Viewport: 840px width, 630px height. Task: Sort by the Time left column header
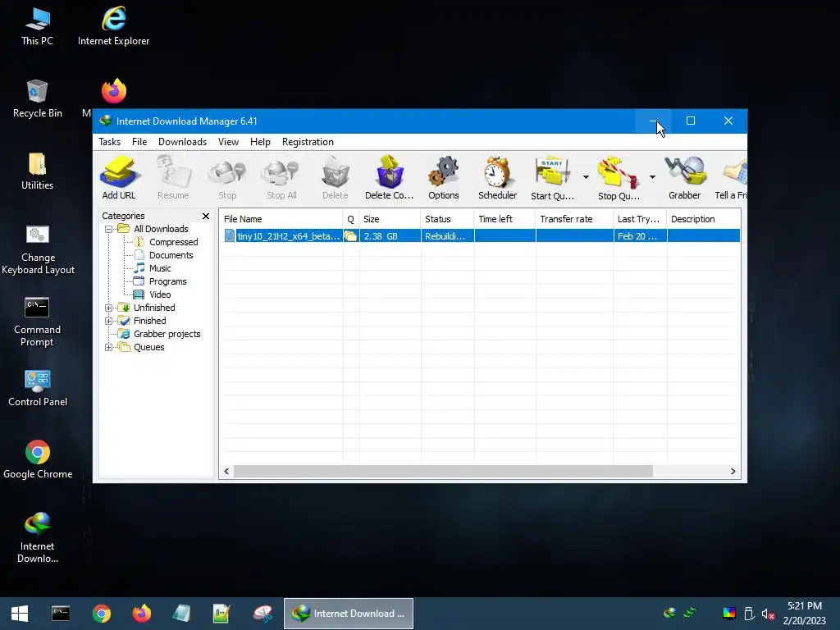coord(504,219)
